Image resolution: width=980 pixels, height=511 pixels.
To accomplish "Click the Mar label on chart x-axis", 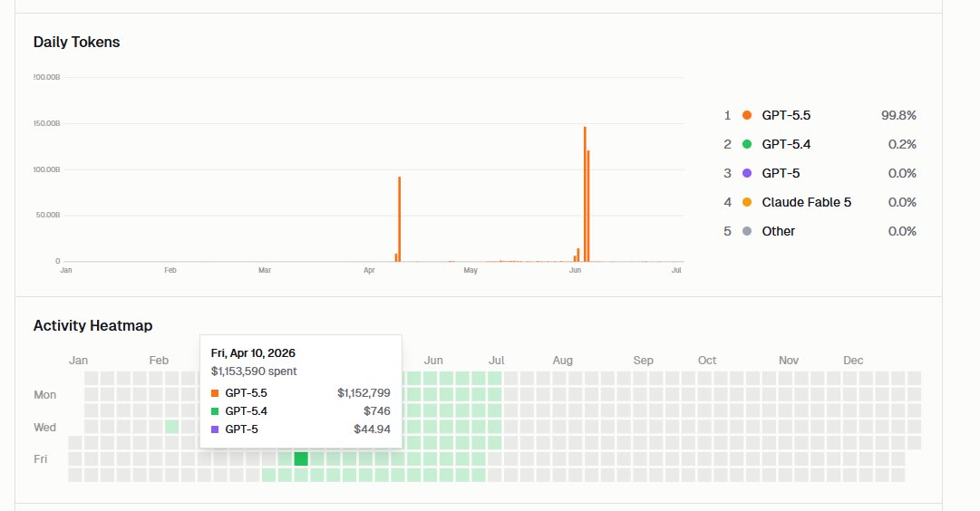I will coord(265,271).
